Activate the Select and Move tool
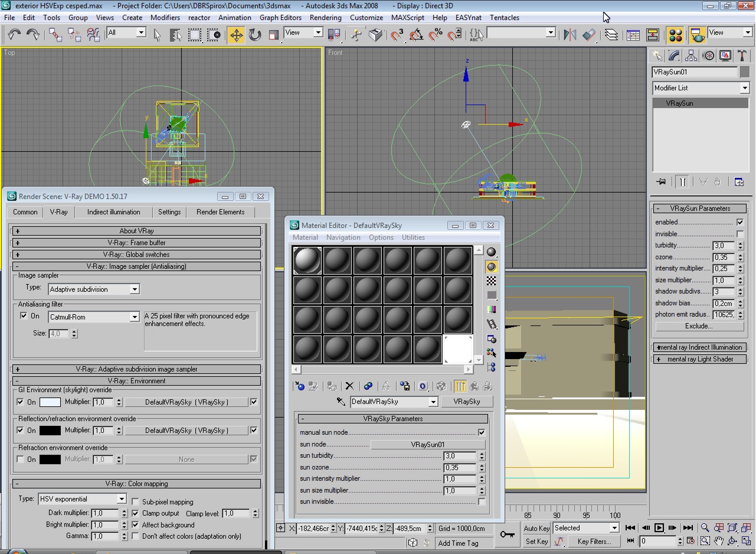 pos(236,35)
